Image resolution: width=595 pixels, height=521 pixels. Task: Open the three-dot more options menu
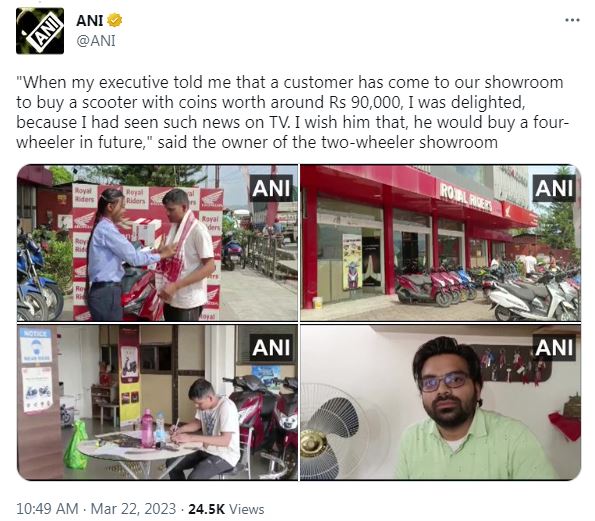pos(572,20)
